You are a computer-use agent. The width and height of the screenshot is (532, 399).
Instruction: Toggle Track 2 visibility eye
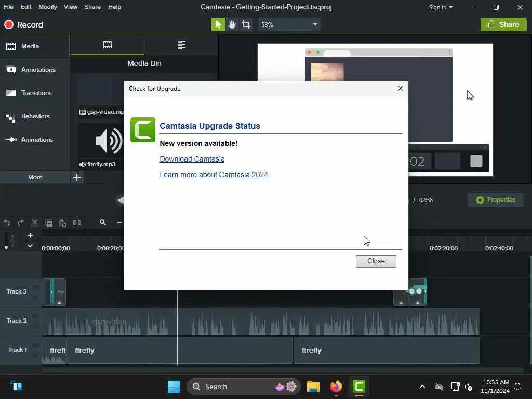click(x=35, y=316)
